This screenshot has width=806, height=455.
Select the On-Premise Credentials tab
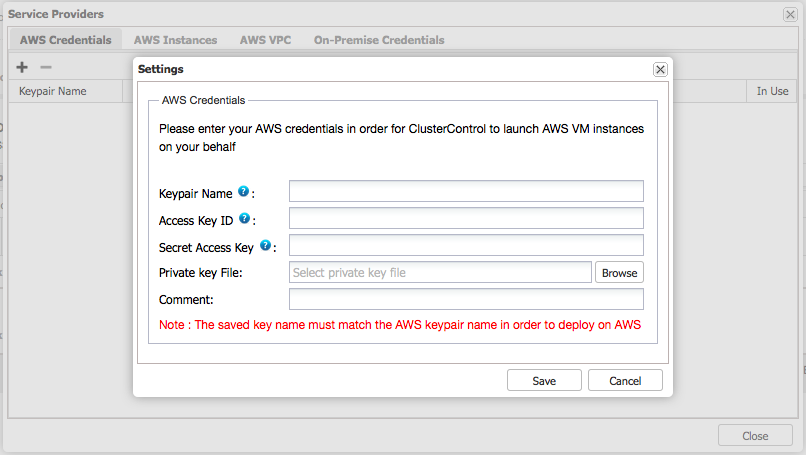(x=379, y=40)
